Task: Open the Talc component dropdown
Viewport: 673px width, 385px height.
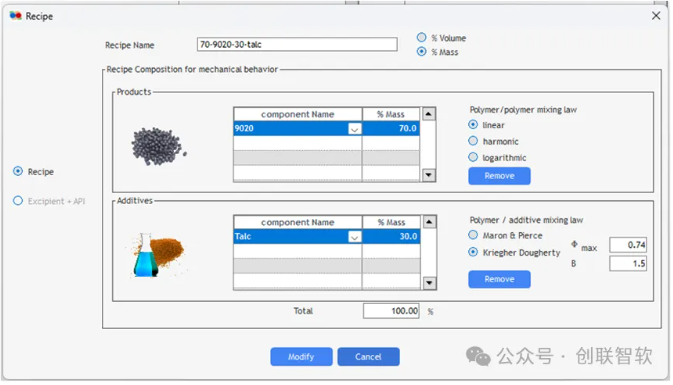Action: click(x=355, y=237)
